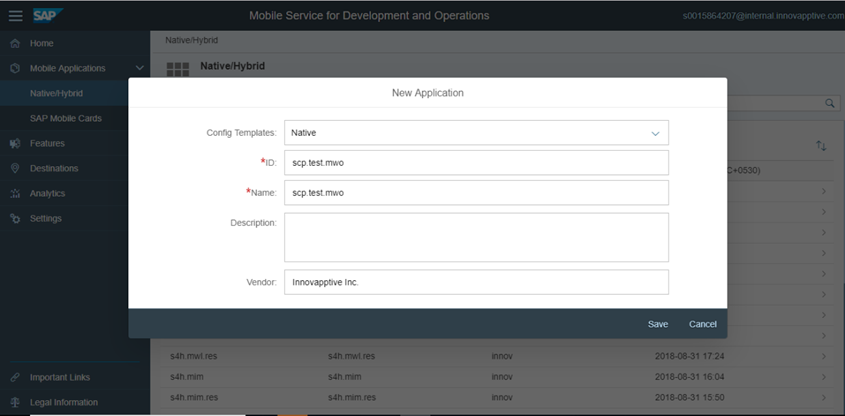Click the Destinations pin icon
The height and width of the screenshot is (416, 845).
[15, 169]
